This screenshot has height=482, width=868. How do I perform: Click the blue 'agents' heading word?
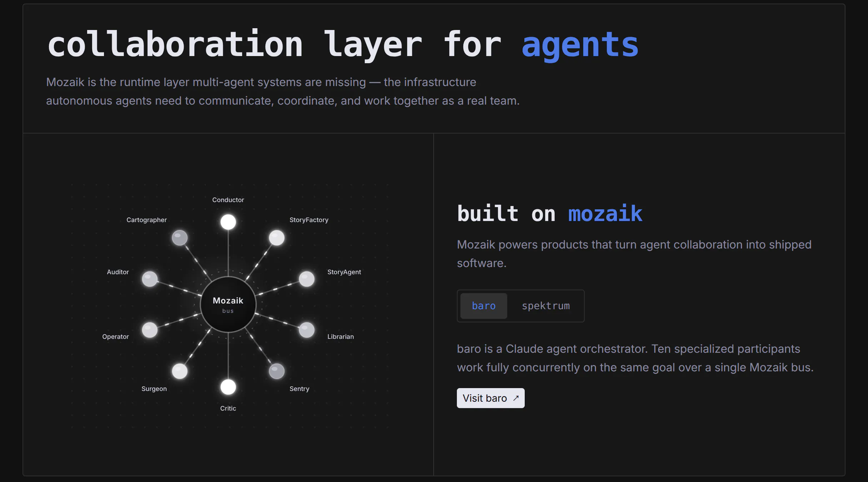(580, 46)
